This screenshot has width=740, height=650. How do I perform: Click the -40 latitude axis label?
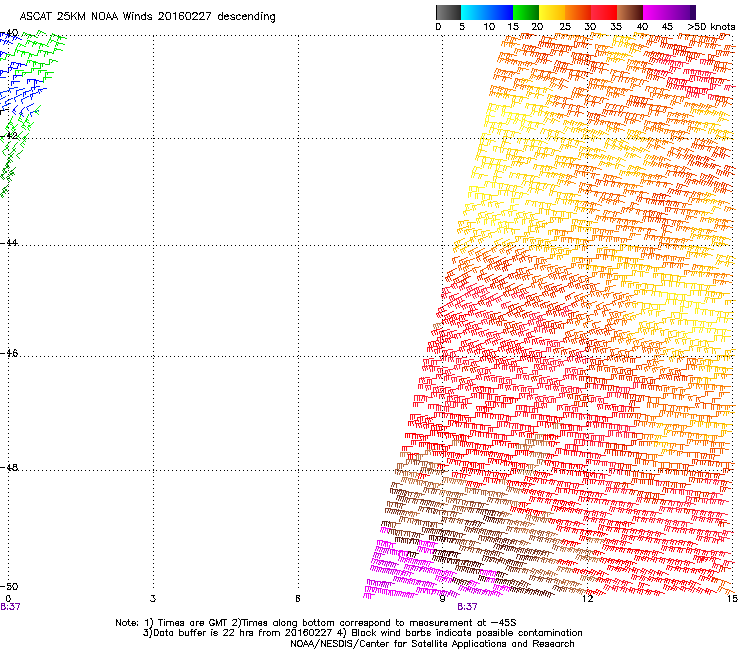tap(9, 33)
